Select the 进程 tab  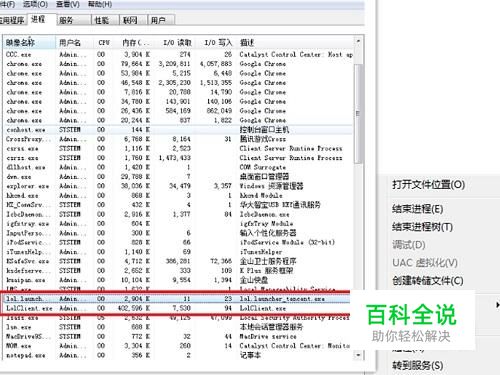click(x=41, y=19)
